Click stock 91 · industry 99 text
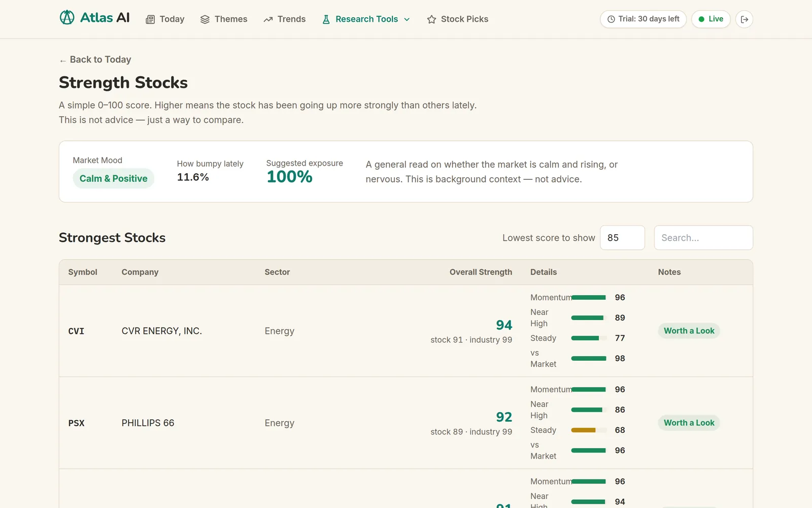This screenshot has height=508, width=812. 471,340
